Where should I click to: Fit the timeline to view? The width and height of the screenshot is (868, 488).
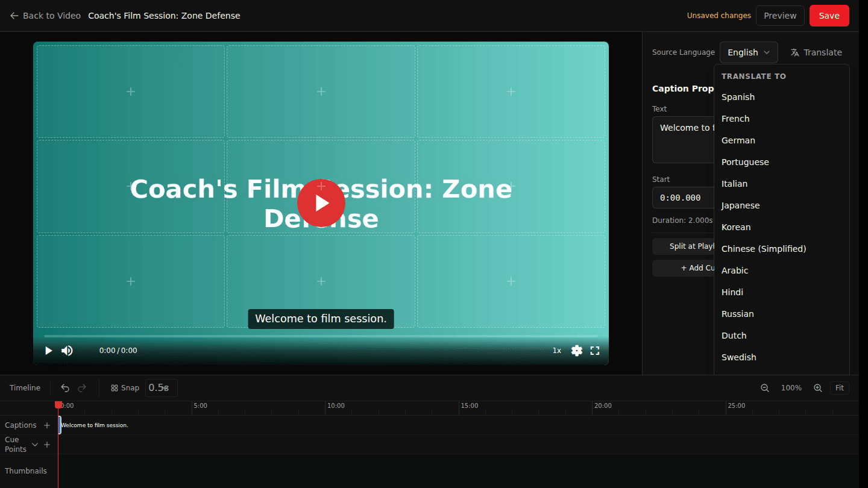[x=840, y=388]
